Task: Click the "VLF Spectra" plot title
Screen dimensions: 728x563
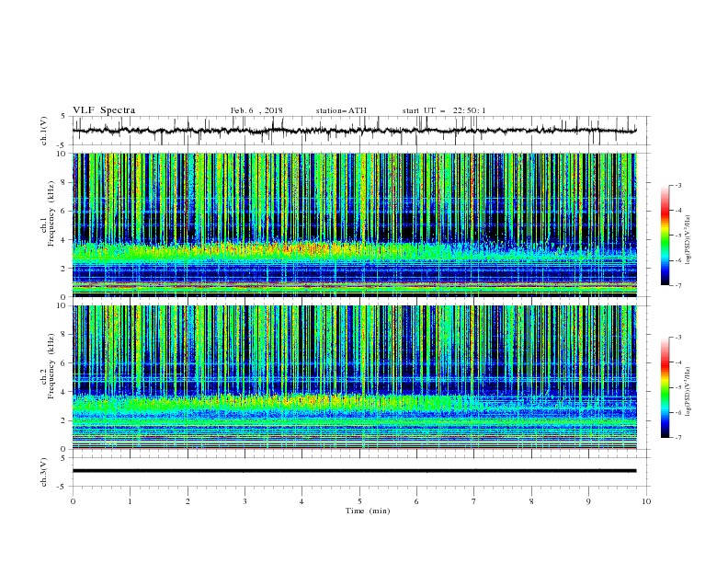Action: click(104, 110)
